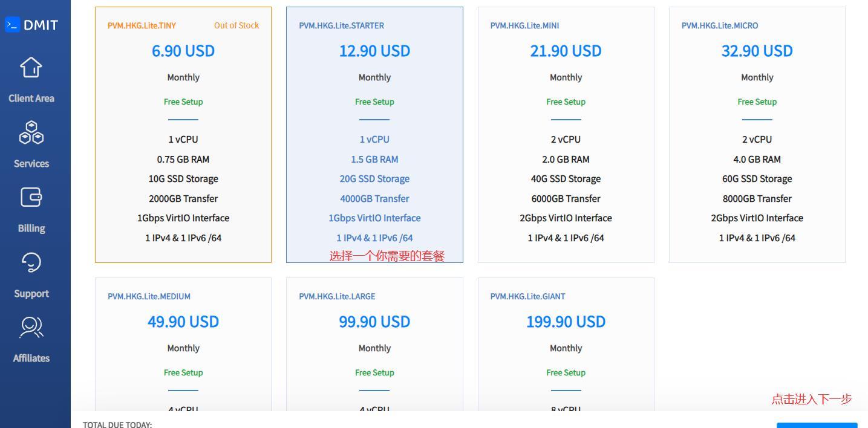Open the Client Area home icon
Image resolution: width=868 pixels, height=428 pixels.
point(31,68)
